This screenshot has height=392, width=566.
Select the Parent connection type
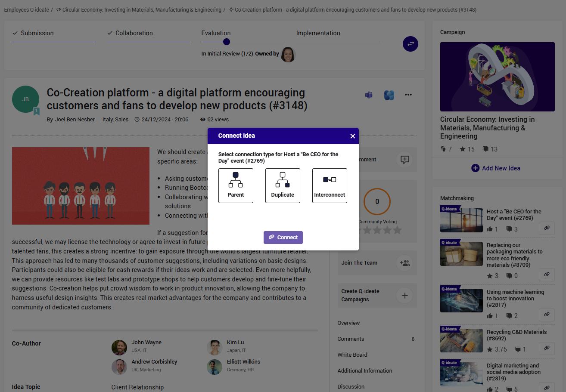(236, 185)
